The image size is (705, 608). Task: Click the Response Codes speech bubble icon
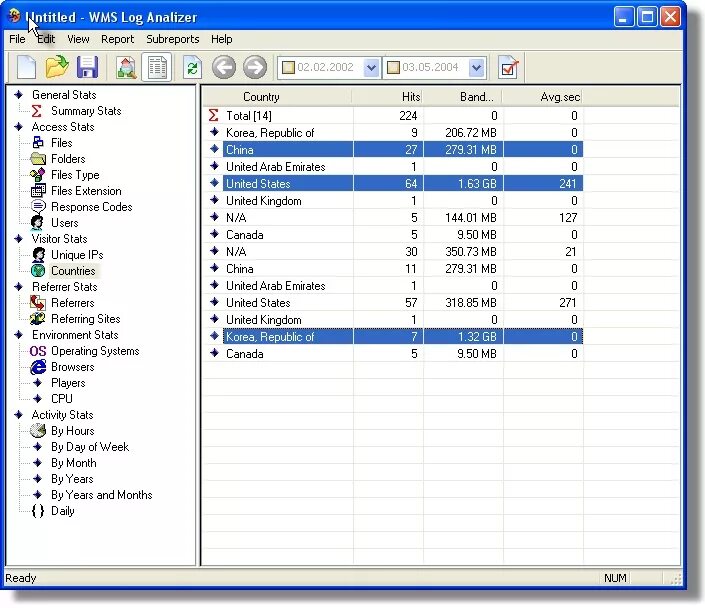click(38, 206)
